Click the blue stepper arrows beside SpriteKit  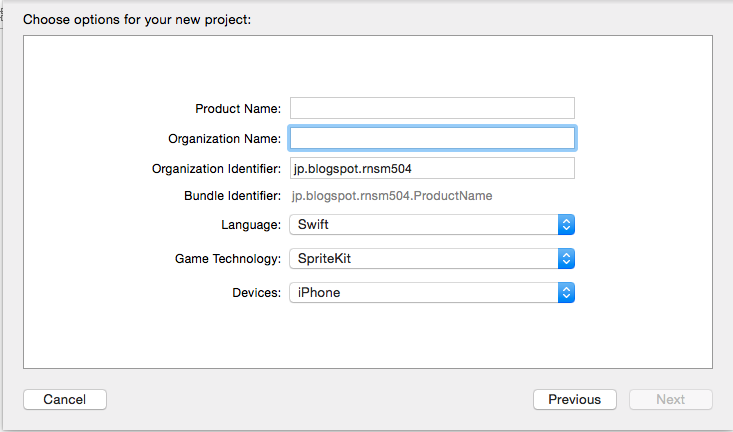(x=566, y=259)
